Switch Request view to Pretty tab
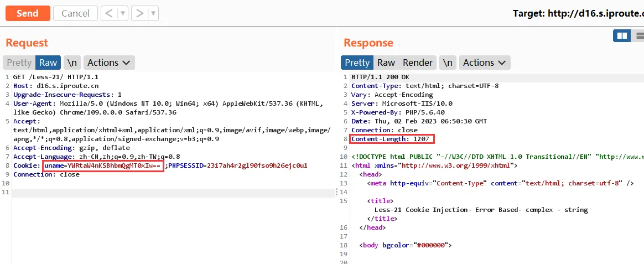Image resolution: width=644 pixels, height=264 pixels. pos(19,63)
